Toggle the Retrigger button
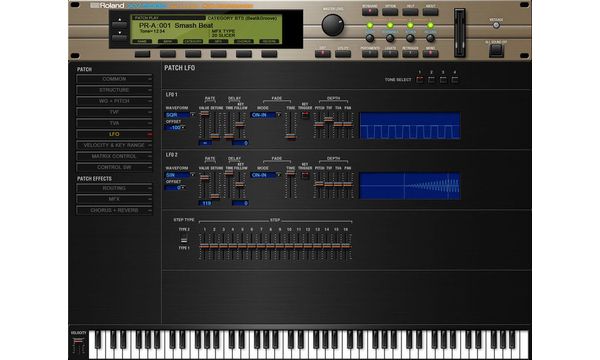The width and height of the screenshot is (600, 360). tap(410, 54)
